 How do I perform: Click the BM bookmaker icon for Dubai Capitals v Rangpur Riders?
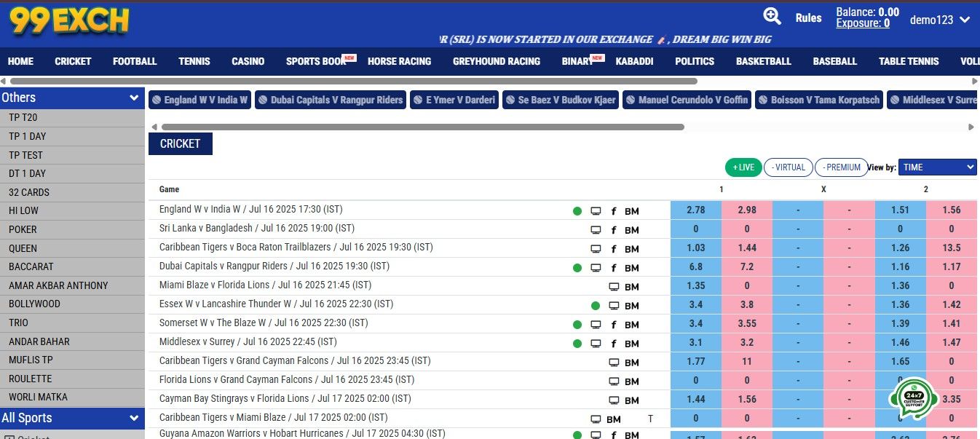pos(631,266)
